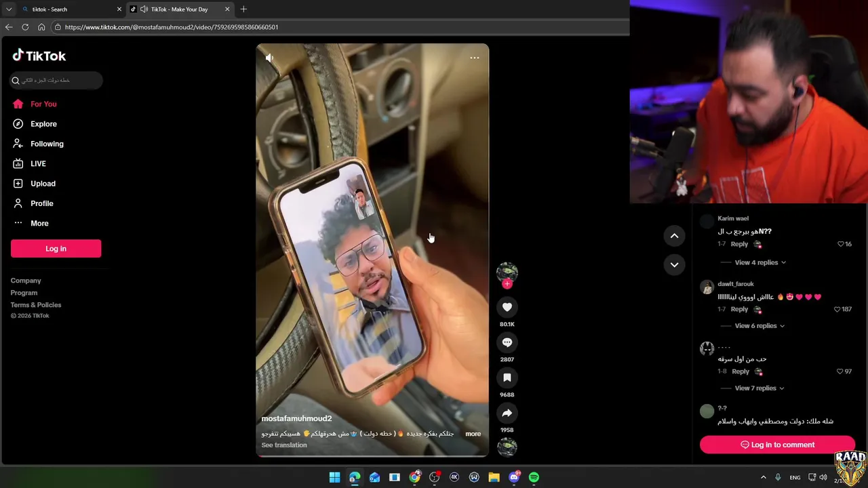Go to previous video with up chevron
This screenshot has height=488, width=868.
pyautogui.click(x=674, y=236)
